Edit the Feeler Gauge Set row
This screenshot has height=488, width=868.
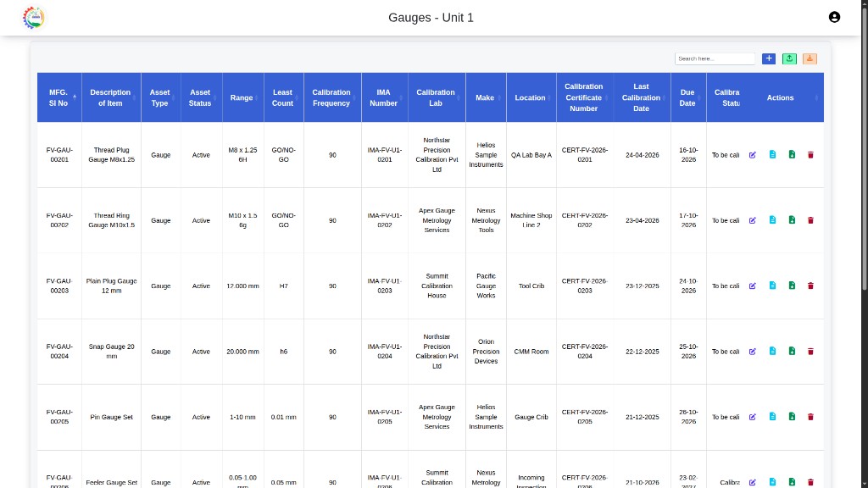tap(753, 482)
